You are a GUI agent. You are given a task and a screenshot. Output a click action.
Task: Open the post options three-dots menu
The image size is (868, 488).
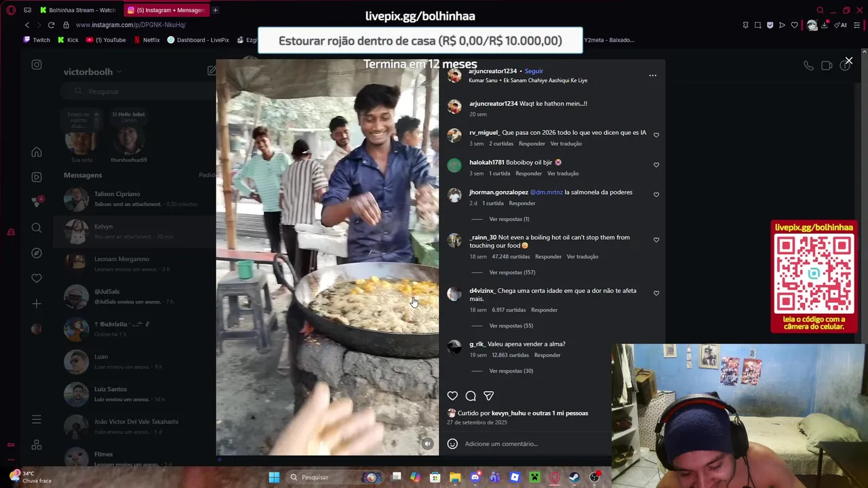tap(652, 75)
